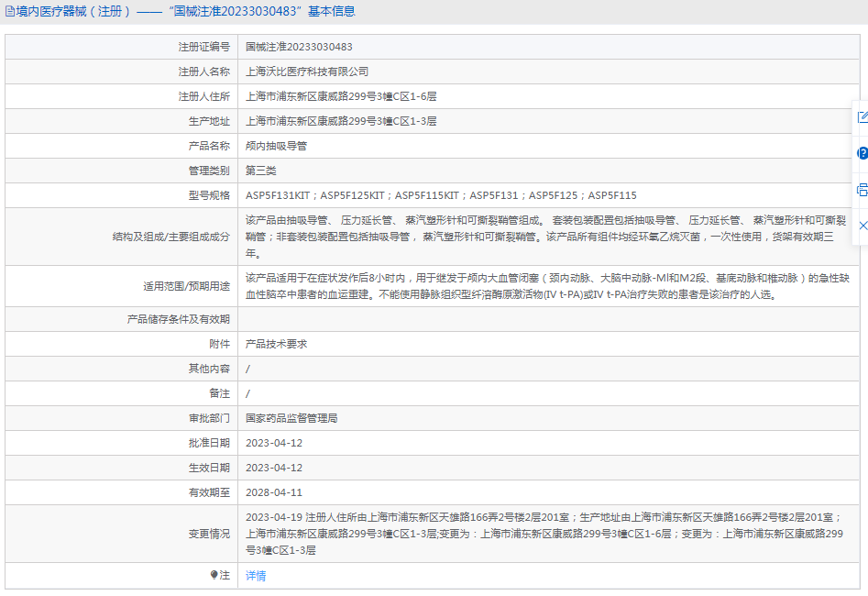Click 2023-04-12 in the 生效日期 row
This screenshot has width=868, height=596.
coord(274,468)
